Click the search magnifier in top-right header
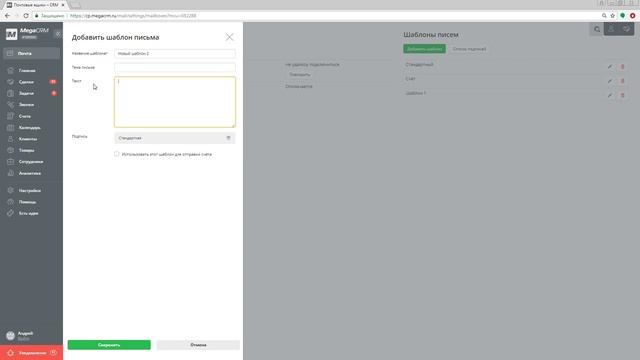Image resolution: width=640 pixels, height=360 pixels. click(597, 29)
